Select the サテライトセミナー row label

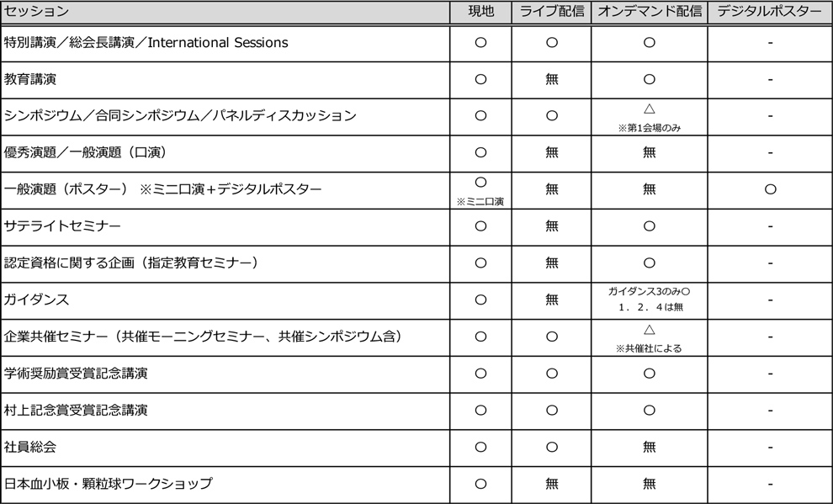coord(62,226)
